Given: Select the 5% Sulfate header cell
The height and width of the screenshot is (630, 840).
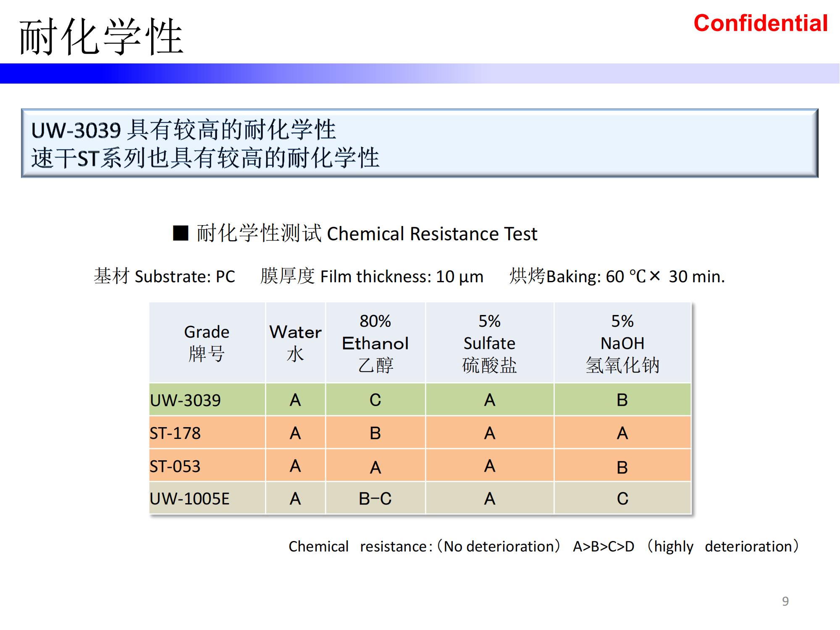Looking at the screenshot, I should (x=489, y=343).
